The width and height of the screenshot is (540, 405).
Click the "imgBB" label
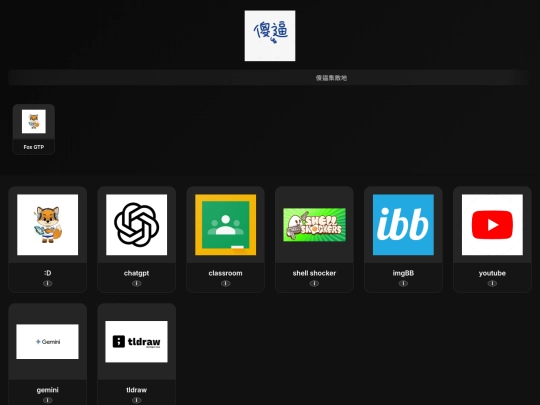(x=403, y=273)
